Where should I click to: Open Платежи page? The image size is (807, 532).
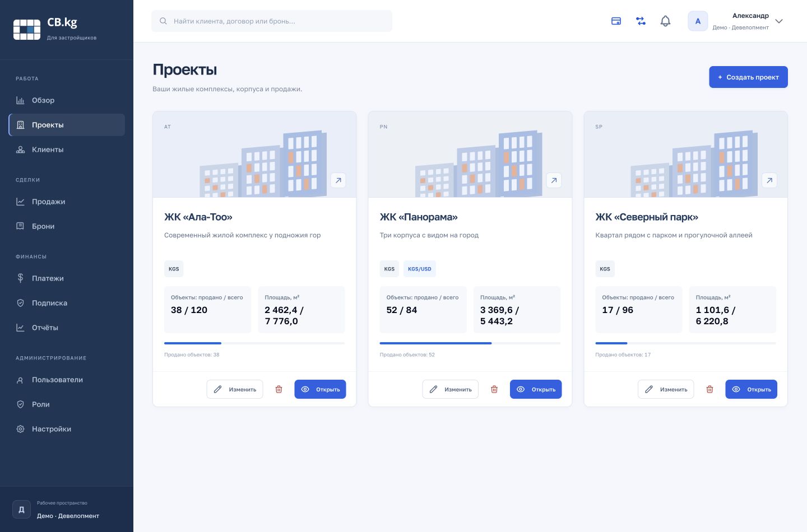pos(67,278)
